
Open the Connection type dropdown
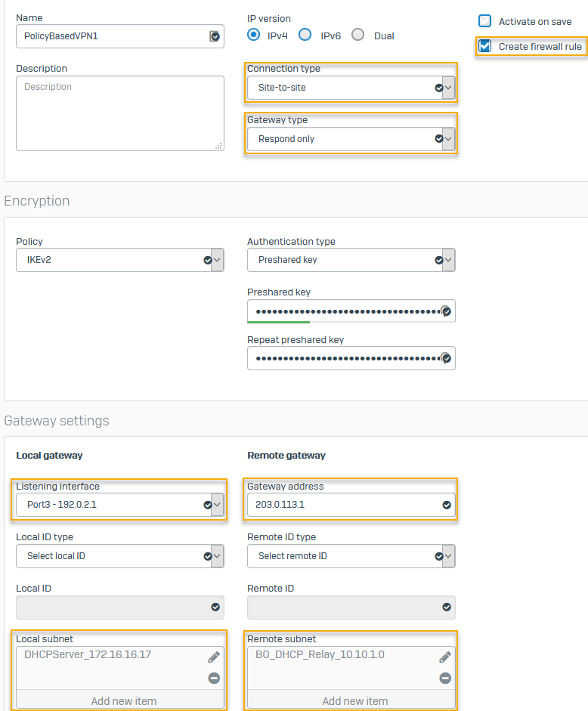[x=351, y=88]
